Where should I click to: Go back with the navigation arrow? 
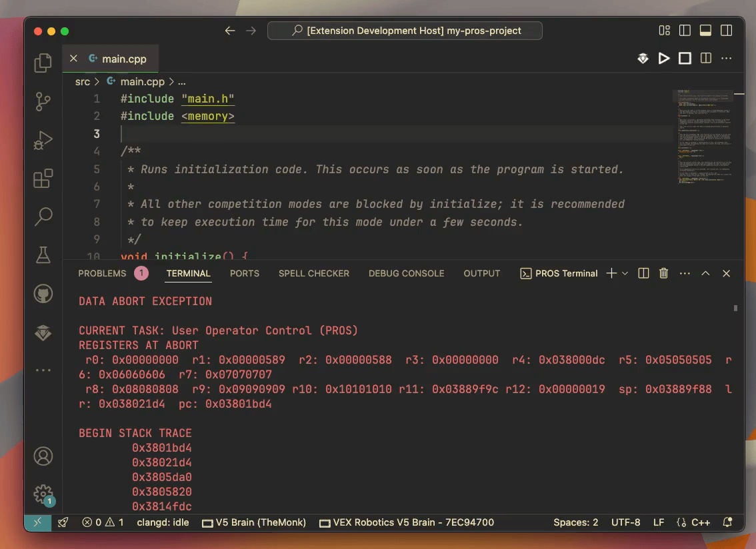point(230,31)
